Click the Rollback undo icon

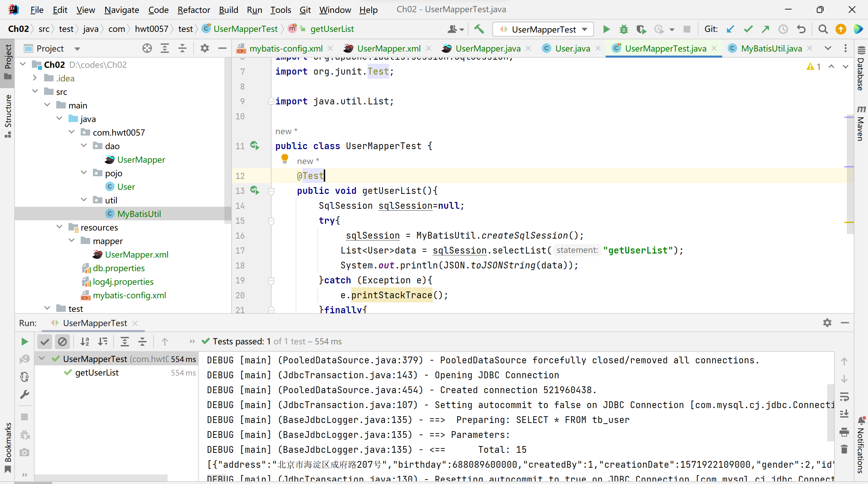pos(801,29)
